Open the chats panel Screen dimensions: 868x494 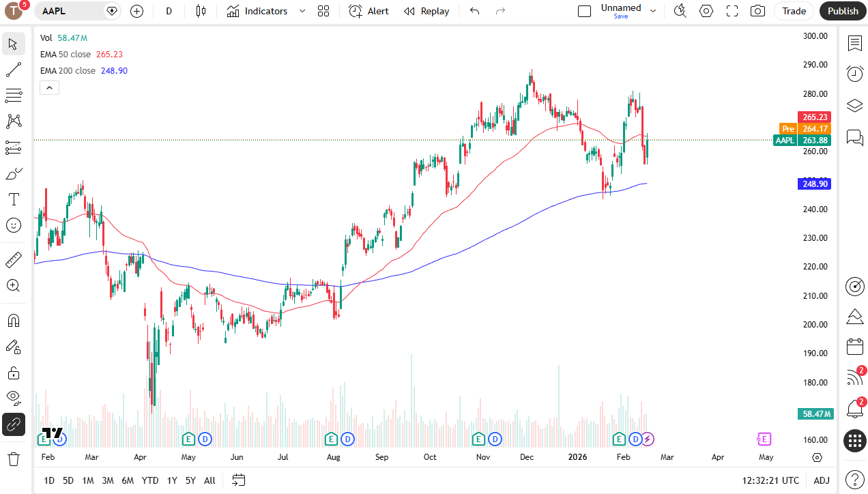point(855,138)
